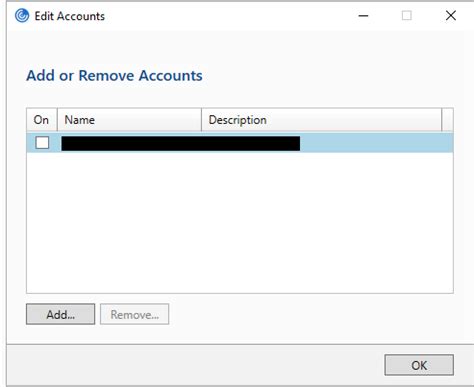Confirm with the OK button

point(419,365)
